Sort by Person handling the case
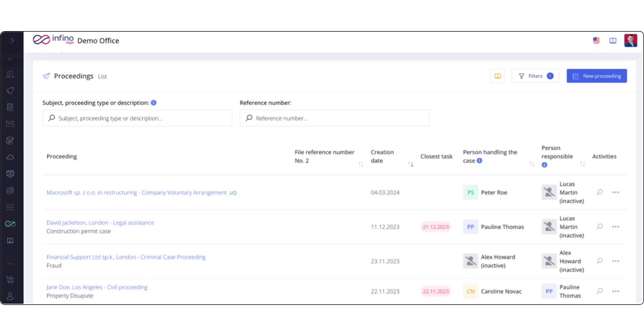The height and width of the screenshot is (336, 644). pyautogui.click(x=531, y=164)
